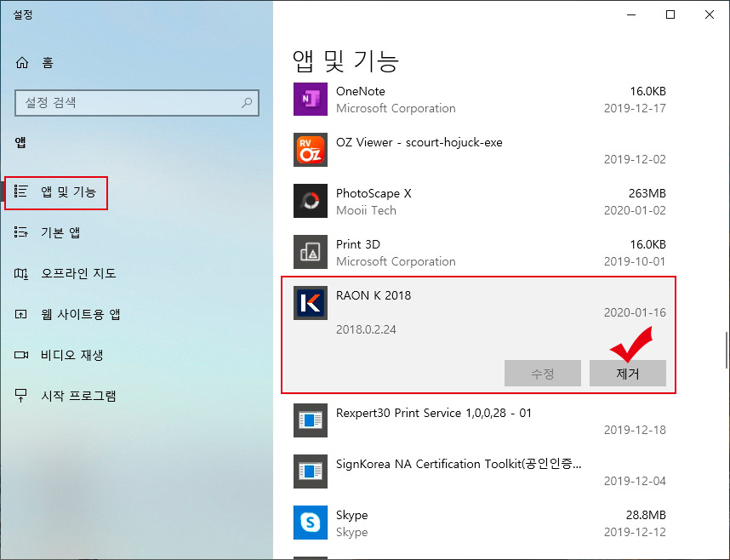
Task: Click version text 2018.0.2.24
Action: 366,330
